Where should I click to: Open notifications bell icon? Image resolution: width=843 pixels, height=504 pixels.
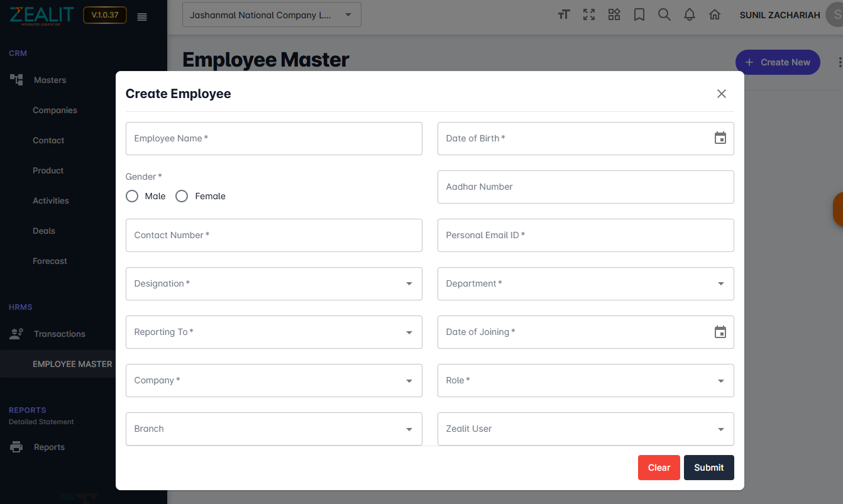click(x=690, y=14)
